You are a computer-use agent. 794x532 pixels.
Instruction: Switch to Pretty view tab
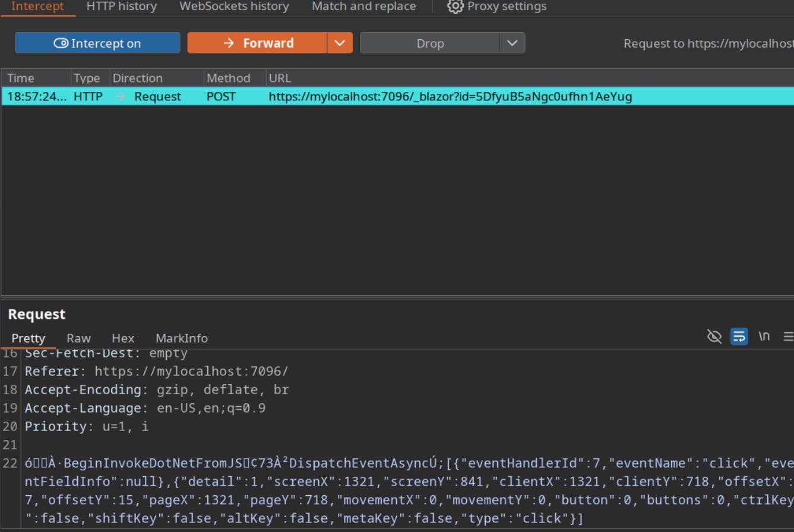(28, 338)
